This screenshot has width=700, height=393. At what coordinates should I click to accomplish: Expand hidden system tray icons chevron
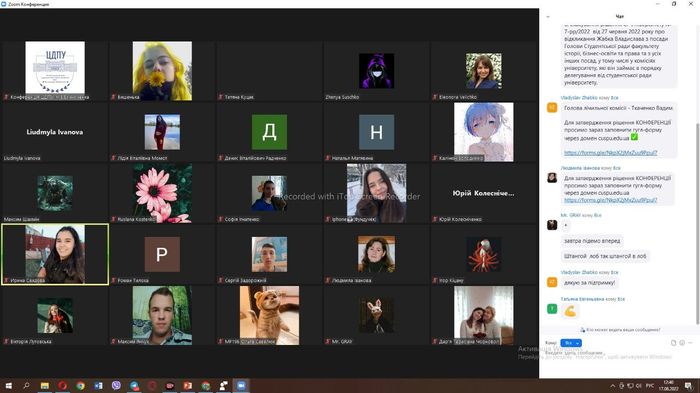(x=612, y=386)
